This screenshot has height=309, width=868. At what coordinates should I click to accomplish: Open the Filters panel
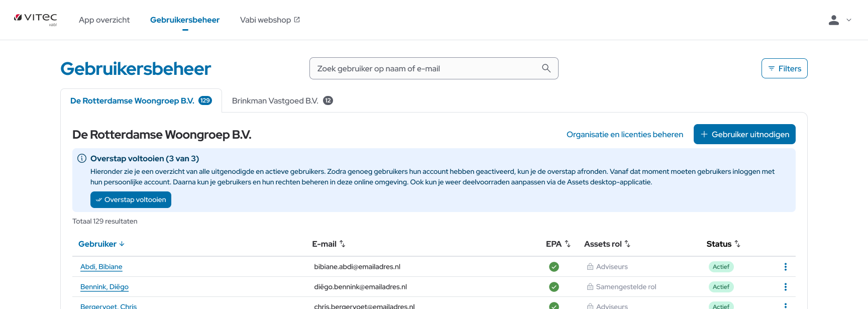784,68
